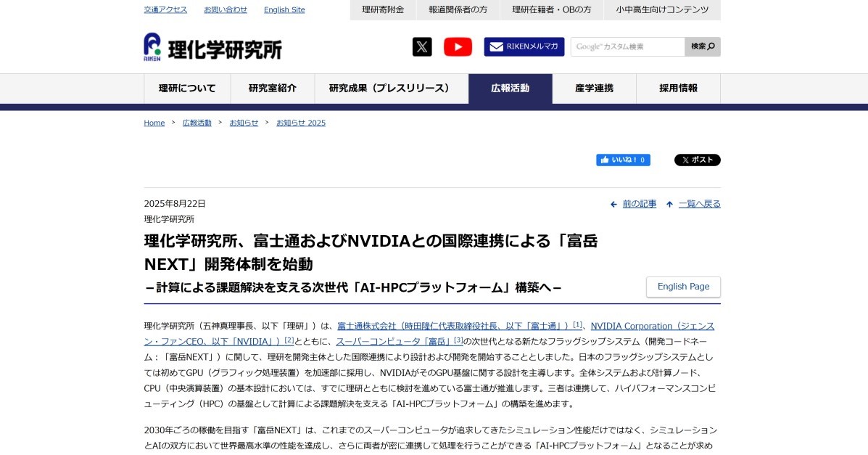Screen dimensions: 868x455
Task: Click the English Page button
Action: (682, 287)
